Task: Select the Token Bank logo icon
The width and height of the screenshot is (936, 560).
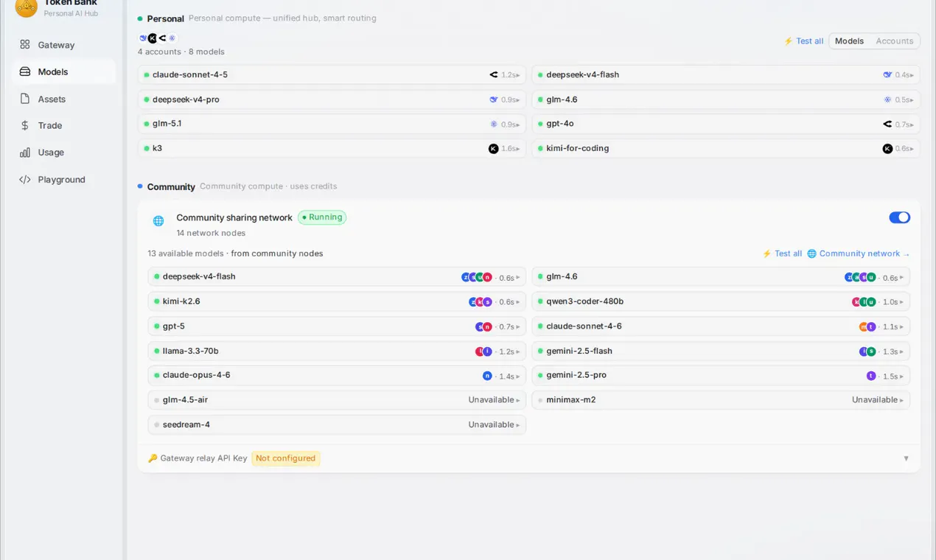Action: tap(26, 7)
